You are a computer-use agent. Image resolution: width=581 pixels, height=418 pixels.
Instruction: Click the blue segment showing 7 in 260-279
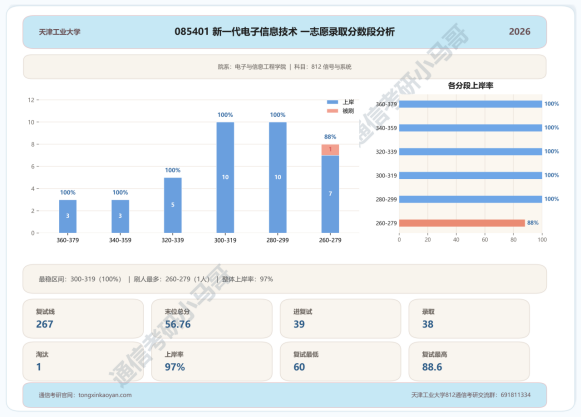click(330, 194)
